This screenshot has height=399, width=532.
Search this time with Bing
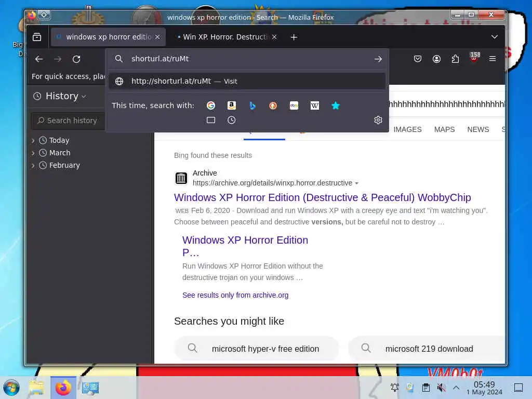click(252, 105)
